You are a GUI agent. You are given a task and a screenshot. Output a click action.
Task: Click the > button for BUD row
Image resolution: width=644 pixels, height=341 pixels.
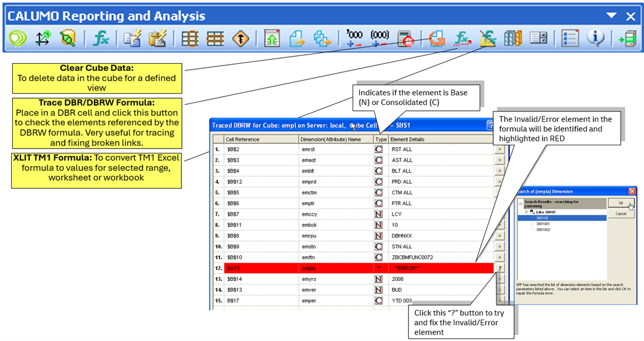[499, 290]
